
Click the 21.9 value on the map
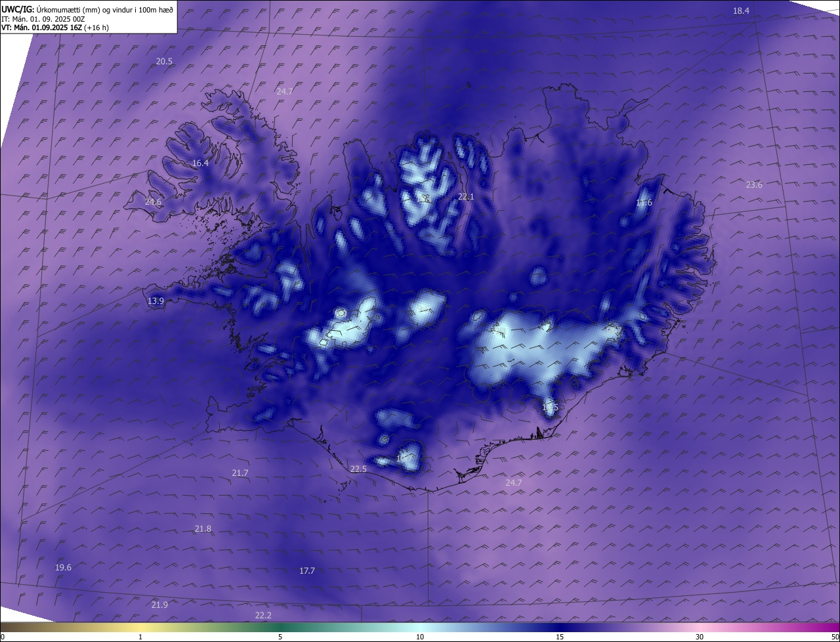click(159, 605)
